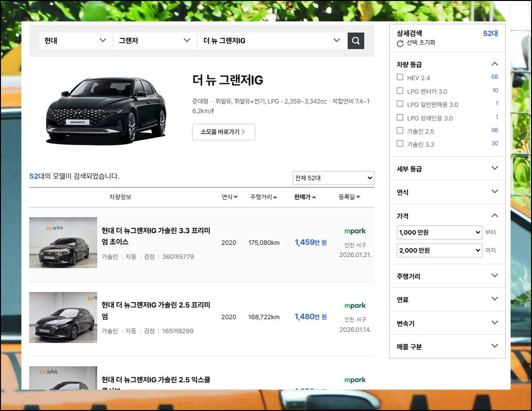
Task: Click the 1,459만 원 price
Action: (x=311, y=242)
